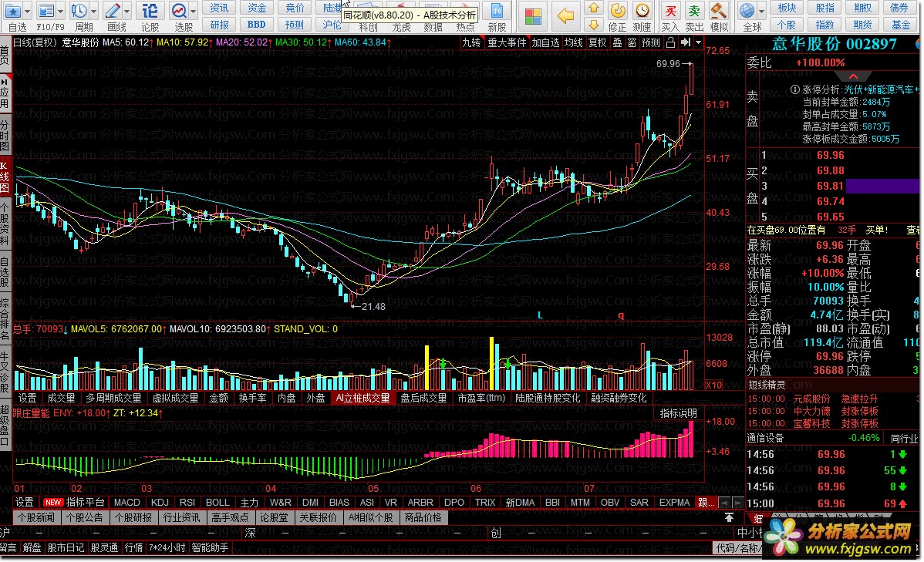Screen dimensions: 924x562
Task: Run the 测速 speed test clock icon
Action: (x=642, y=11)
